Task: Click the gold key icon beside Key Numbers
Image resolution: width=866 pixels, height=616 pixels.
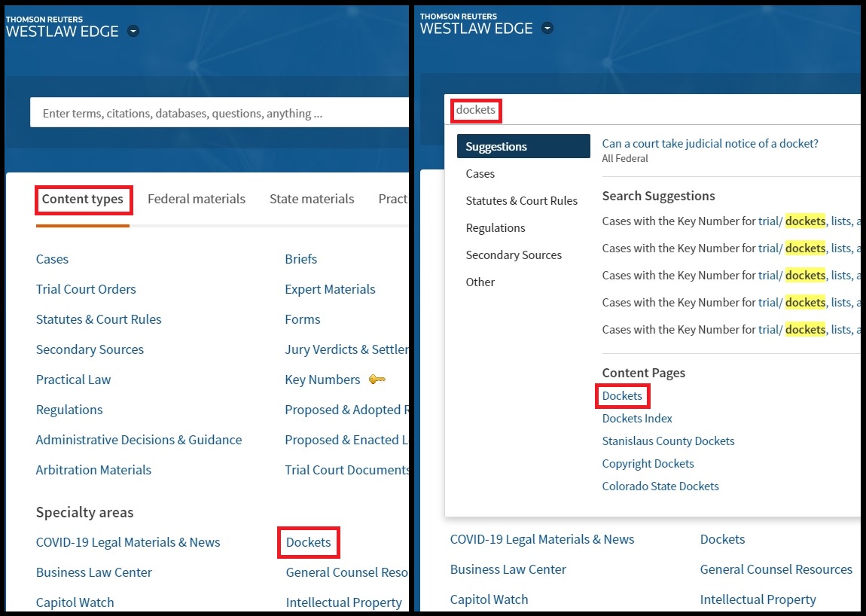Action: (x=377, y=380)
